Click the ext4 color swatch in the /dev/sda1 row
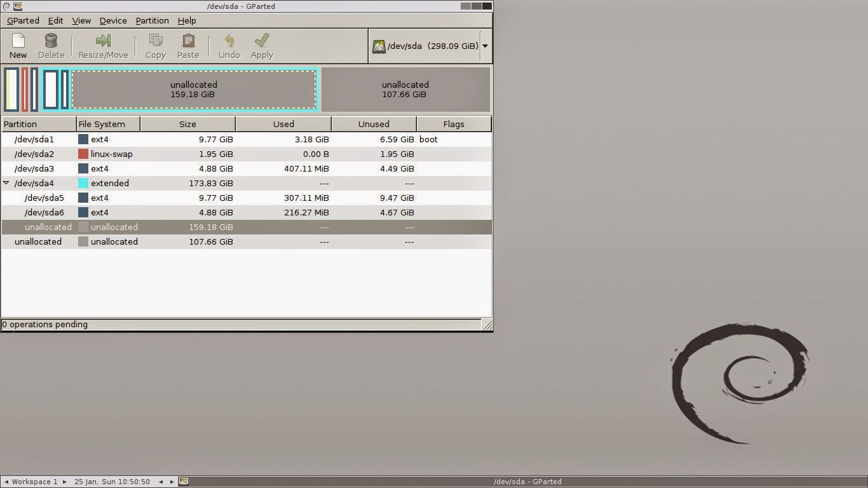This screenshot has height=488, width=868. [83, 139]
